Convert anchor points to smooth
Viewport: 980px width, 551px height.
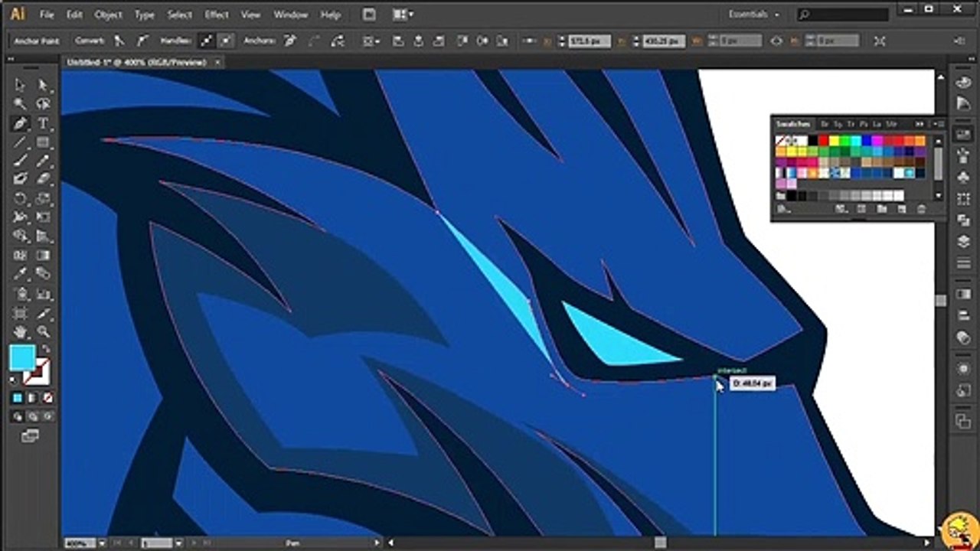[x=142, y=41]
